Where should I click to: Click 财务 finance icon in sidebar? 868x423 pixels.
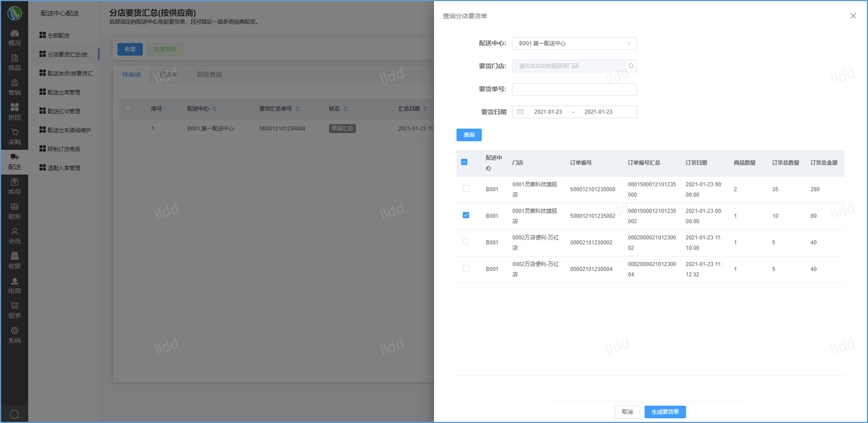click(x=15, y=210)
